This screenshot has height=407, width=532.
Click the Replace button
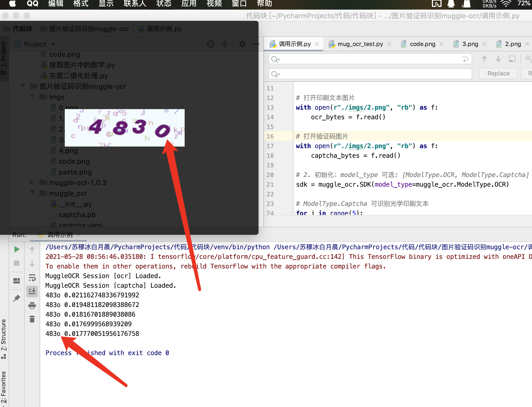498,74
